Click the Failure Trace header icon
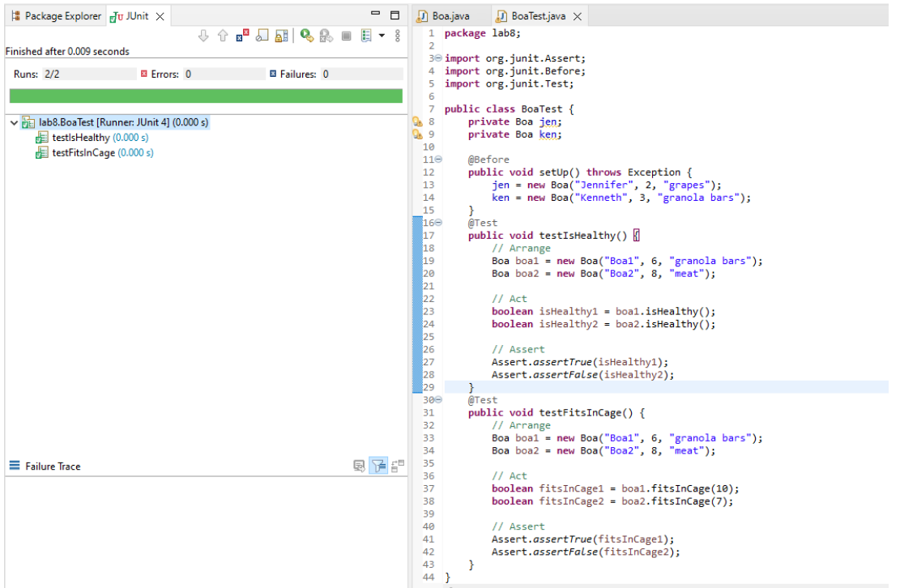This screenshot has height=588, width=917. click(15, 466)
